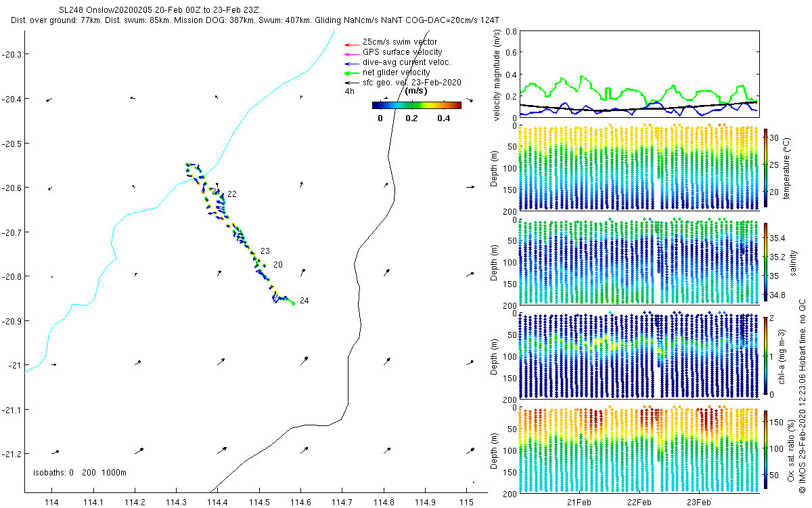This screenshot has width=812, height=508.
Task: Click the 'isobaths: 0 200 1000m' label
Action: (x=80, y=473)
